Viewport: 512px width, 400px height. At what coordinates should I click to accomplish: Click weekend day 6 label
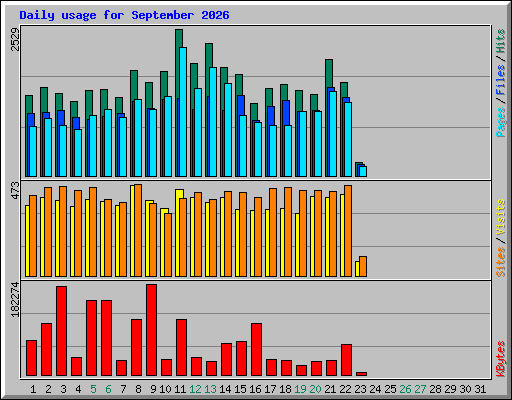pos(108,389)
